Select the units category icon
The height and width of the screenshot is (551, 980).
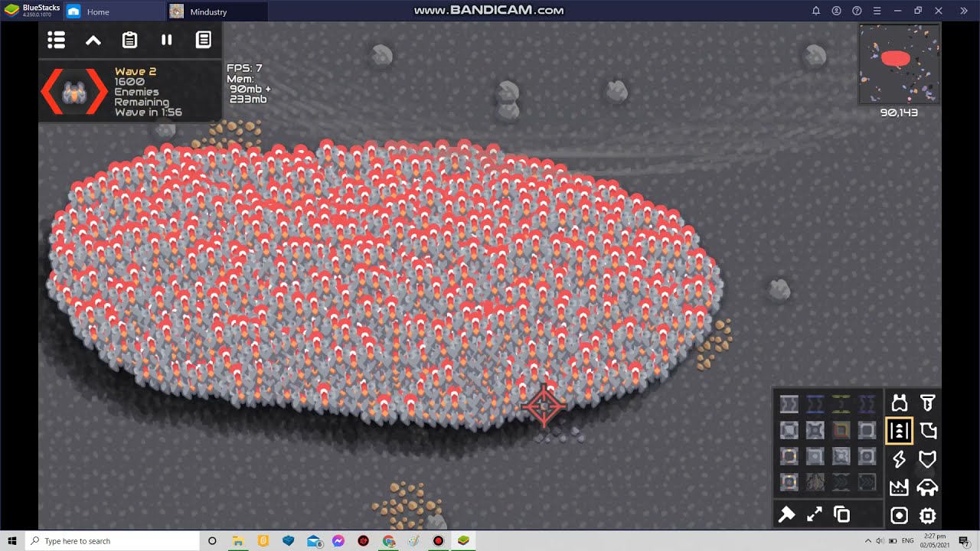(x=928, y=487)
